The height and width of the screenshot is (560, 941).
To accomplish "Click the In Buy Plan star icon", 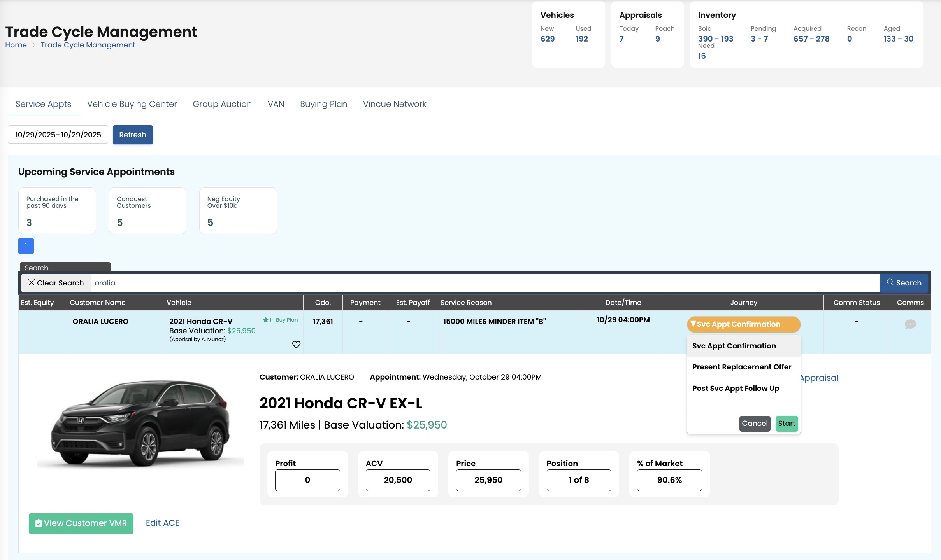I will coord(266,320).
